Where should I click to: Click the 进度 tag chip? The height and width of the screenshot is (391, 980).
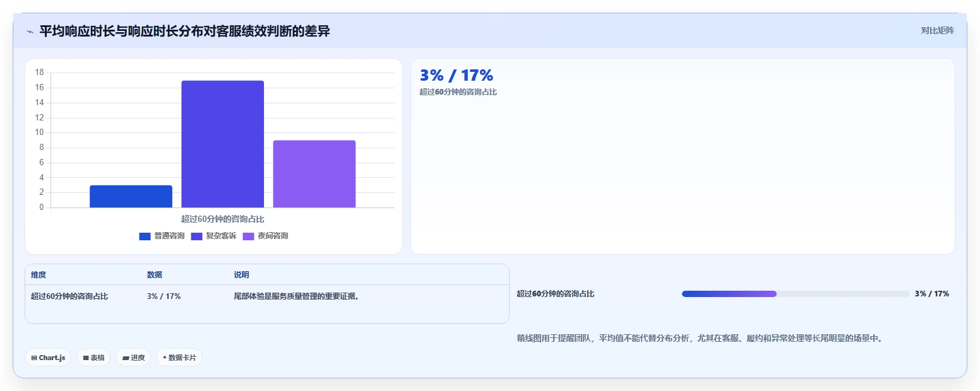pos(133,358)
